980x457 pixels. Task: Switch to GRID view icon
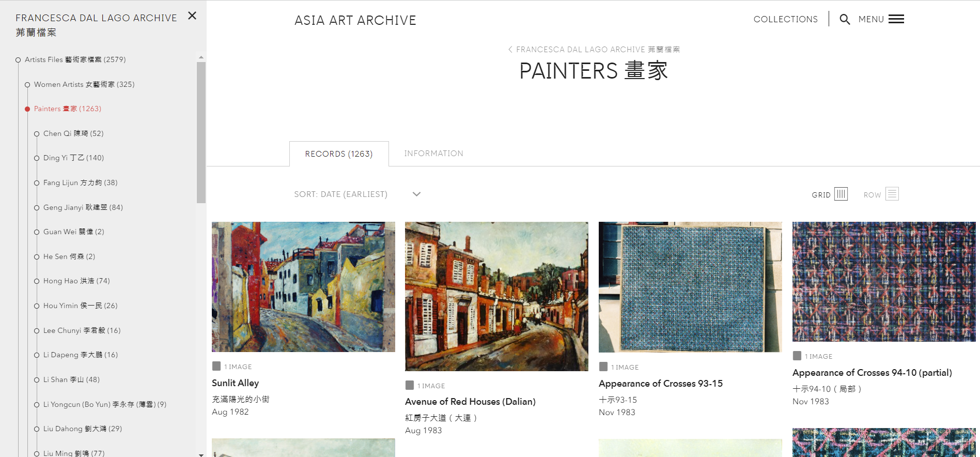click(841, 194)
